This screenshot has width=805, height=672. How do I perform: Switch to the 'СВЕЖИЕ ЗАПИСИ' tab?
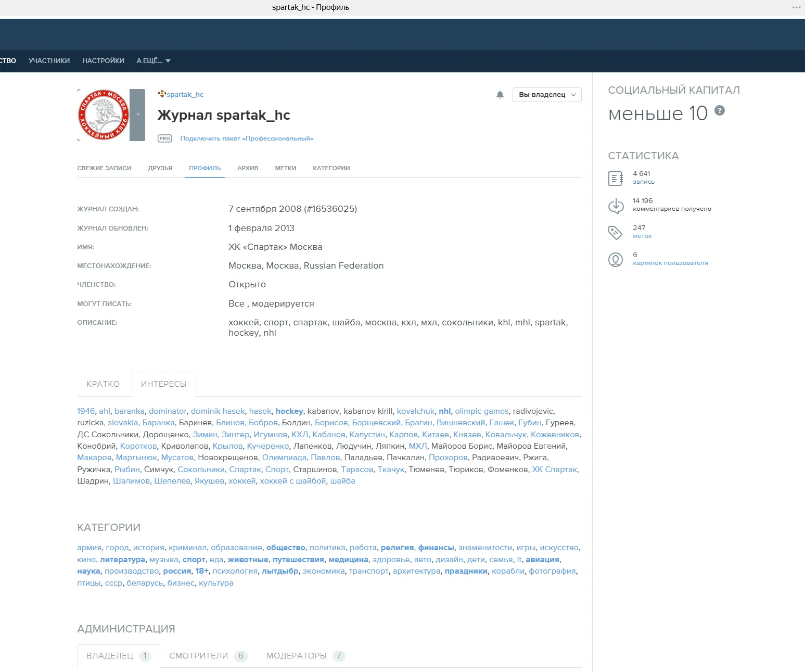pyautogui.click(x=104, y=168)
